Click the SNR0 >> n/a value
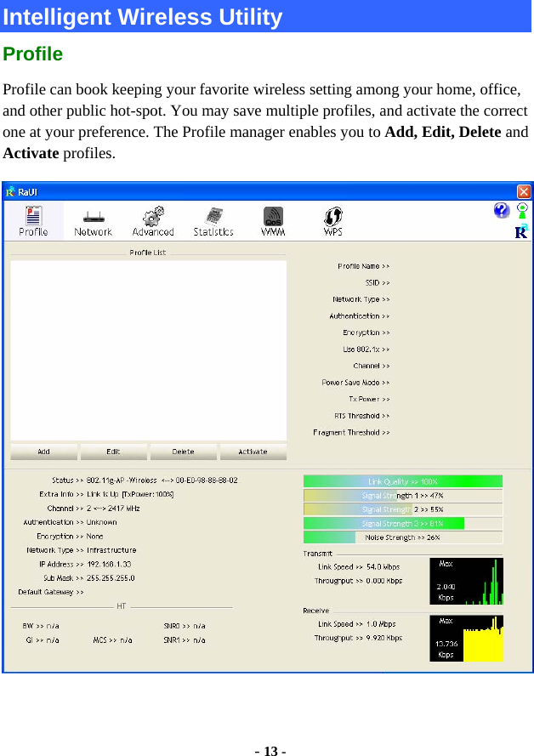 (185, 626)
